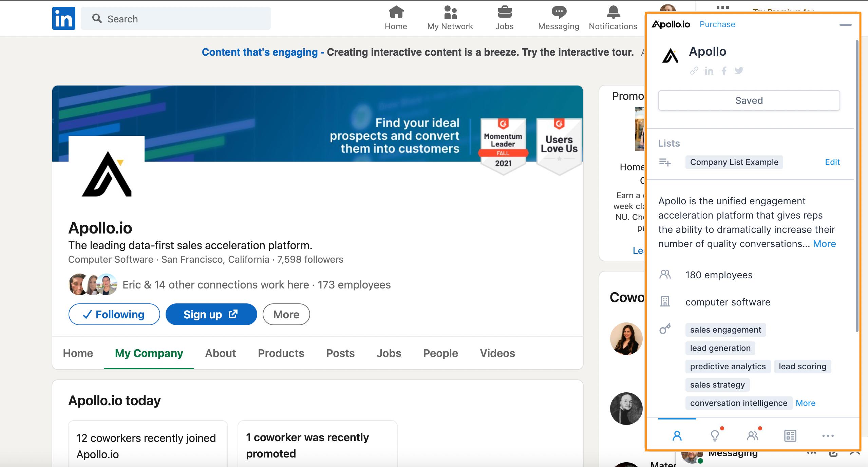868x467 pixels.
Task: Expand company description with More link
Action: click(825, 244)
